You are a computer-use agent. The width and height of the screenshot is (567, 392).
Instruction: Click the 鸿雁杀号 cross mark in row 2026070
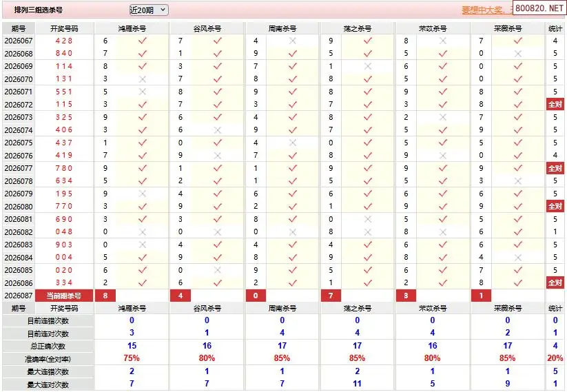coord(143,79)
